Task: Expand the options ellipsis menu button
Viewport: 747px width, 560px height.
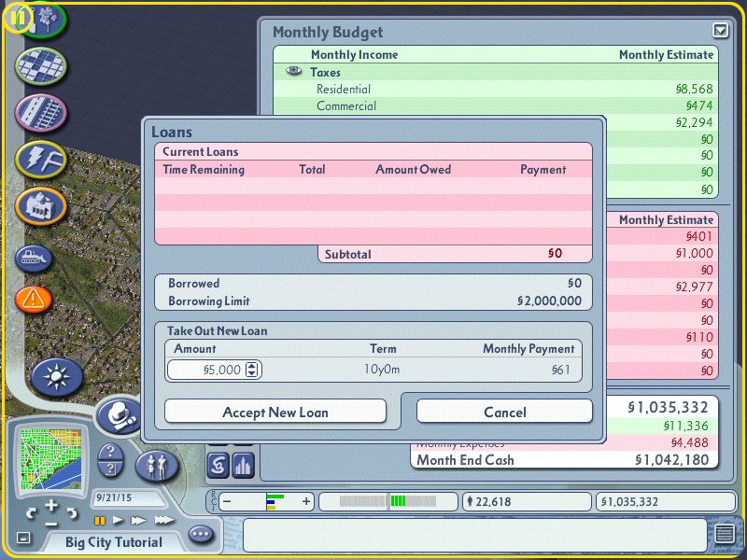Action: click(201, 535)
